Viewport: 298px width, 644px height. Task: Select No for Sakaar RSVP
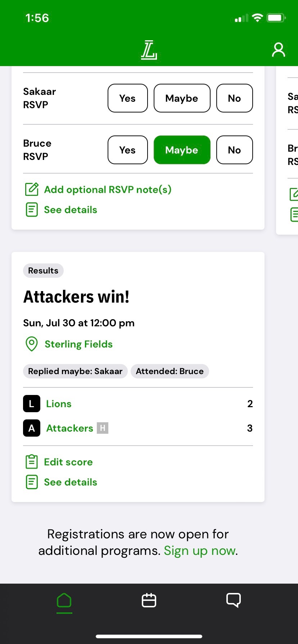click(x=235, y=98)
